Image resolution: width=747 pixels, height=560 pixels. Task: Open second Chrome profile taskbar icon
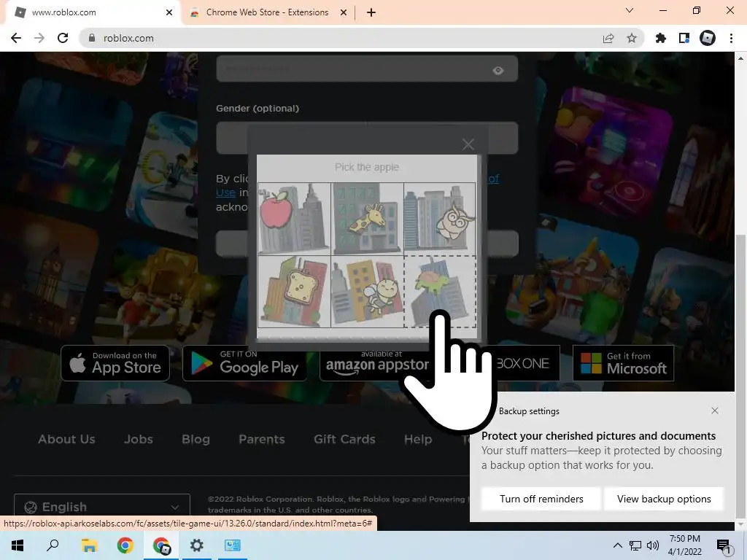pos(161,545)
